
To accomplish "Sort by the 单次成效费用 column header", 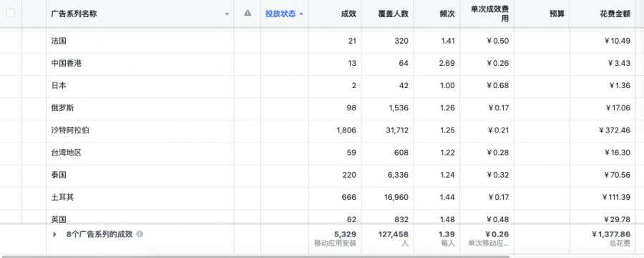I will [x=489, y=14].
